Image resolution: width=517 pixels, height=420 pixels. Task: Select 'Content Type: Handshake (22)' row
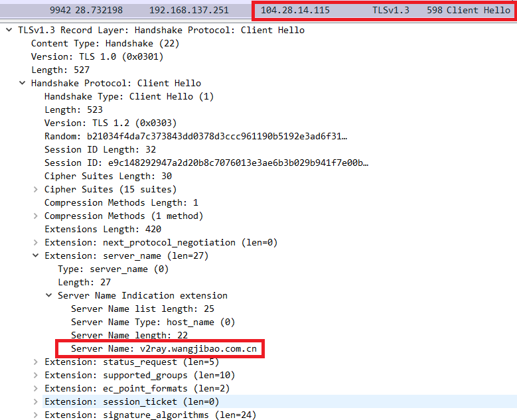pos(105,44)
